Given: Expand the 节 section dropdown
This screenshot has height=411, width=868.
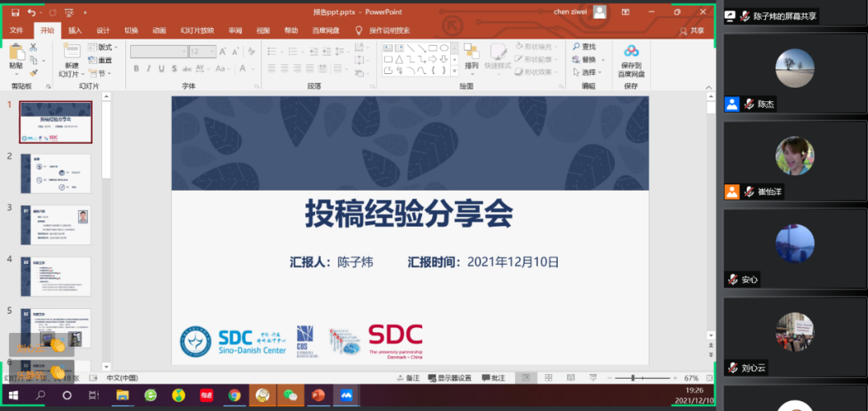Looking at the screenshot, I should tap(100, 73).
